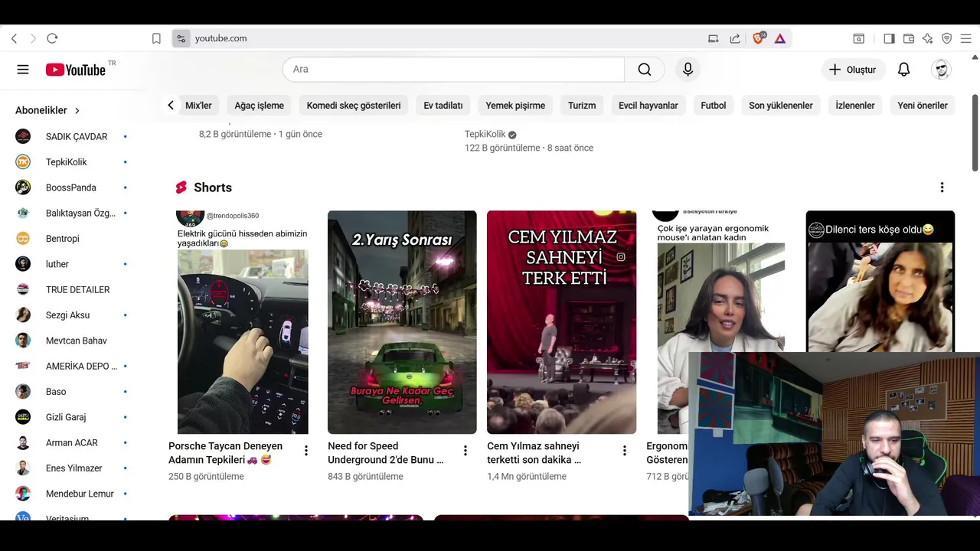Open site settings icon beside youtube.com
This screenshot has width=980, height=551.
pyautogui.click(x=181, y=38)
